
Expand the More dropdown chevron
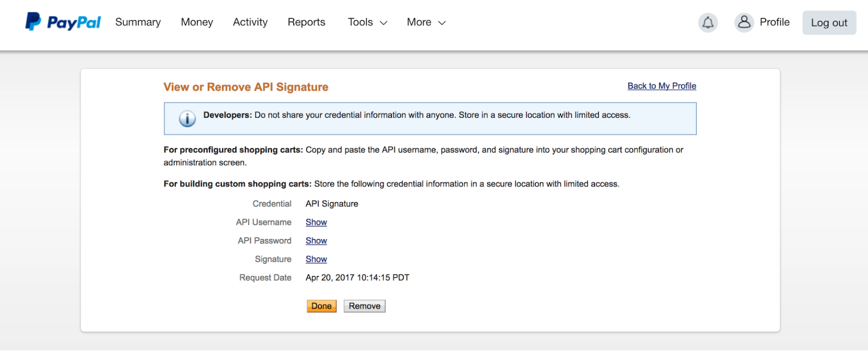click(x=442, y=23)
